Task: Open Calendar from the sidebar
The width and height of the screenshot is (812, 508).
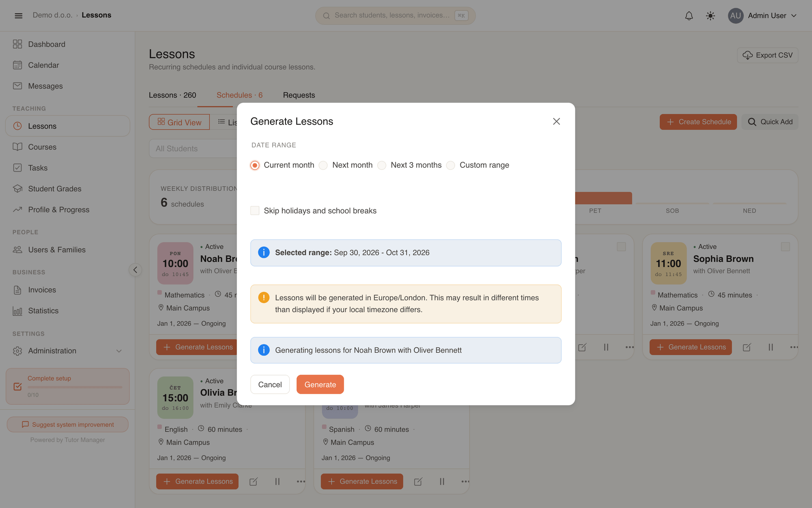Action: tap(67, 65)
